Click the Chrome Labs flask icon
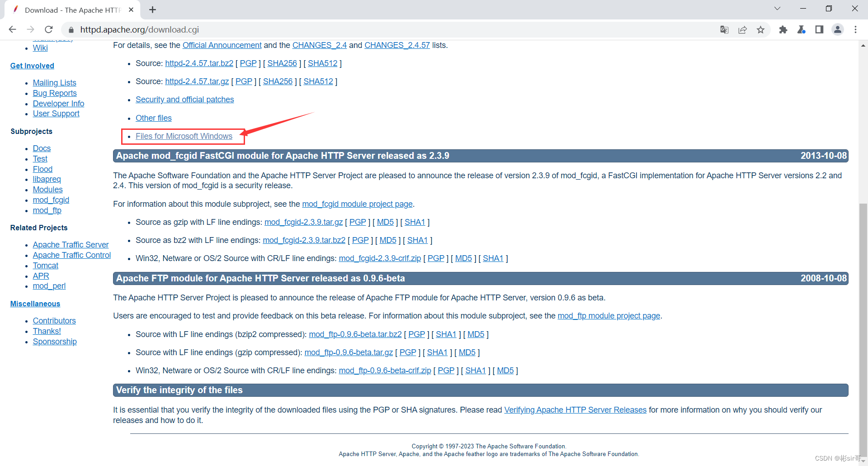 [x=801, y=29]
